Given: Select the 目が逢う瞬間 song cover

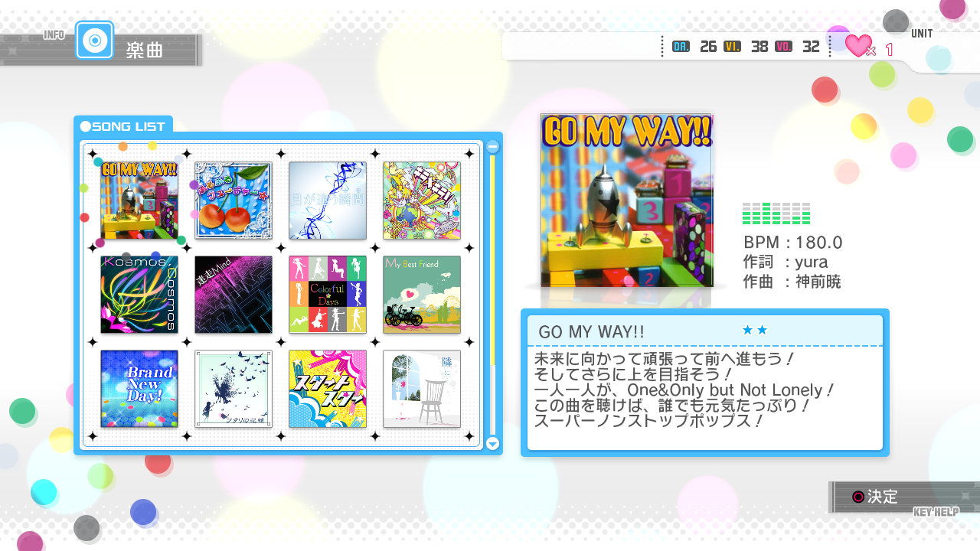Looking at the screenshot, I should pos(328,201).
